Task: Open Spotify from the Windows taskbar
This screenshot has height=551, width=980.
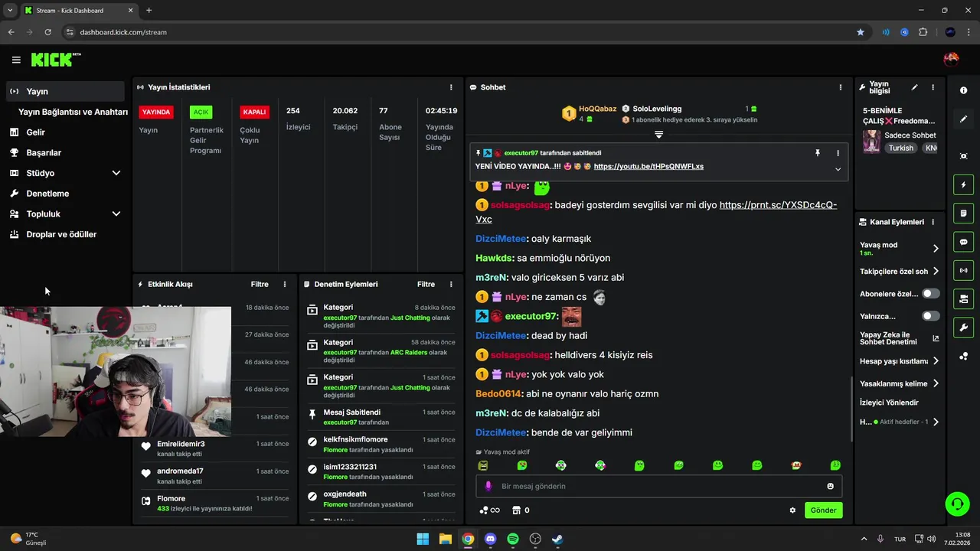Action: 513,539
